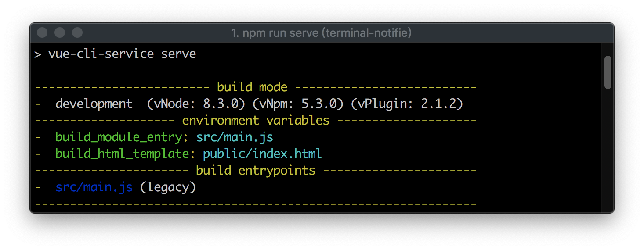Click the red close window button
This screenshot has width=644, height=250.
point(42,32)
